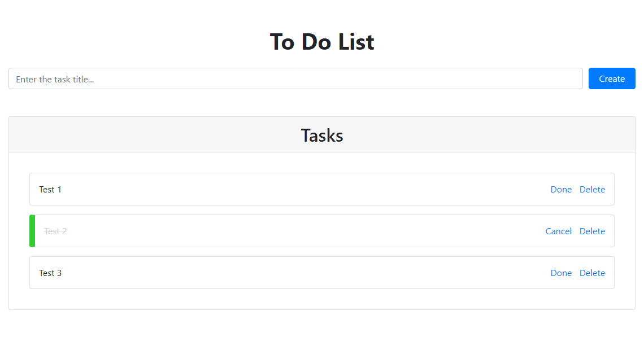Select the Test 3 task row
This screenshot has width=644, height=337.
(x=282, y=273)
